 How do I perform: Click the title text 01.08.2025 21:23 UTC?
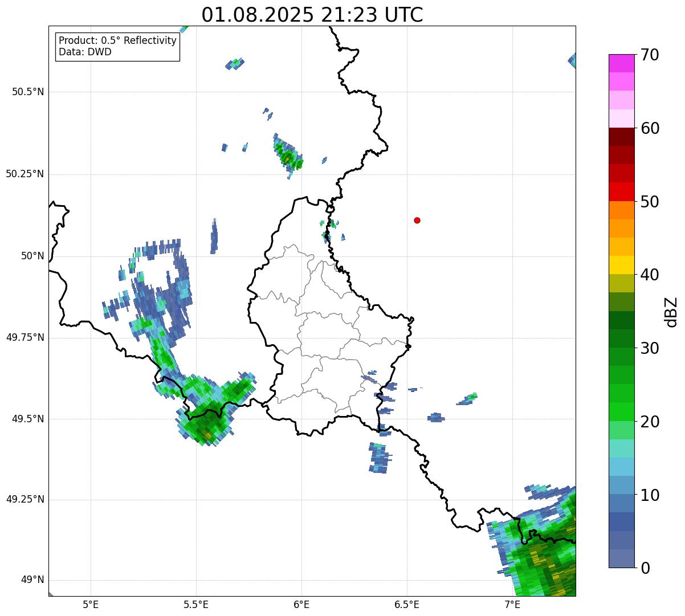point(312,15)
